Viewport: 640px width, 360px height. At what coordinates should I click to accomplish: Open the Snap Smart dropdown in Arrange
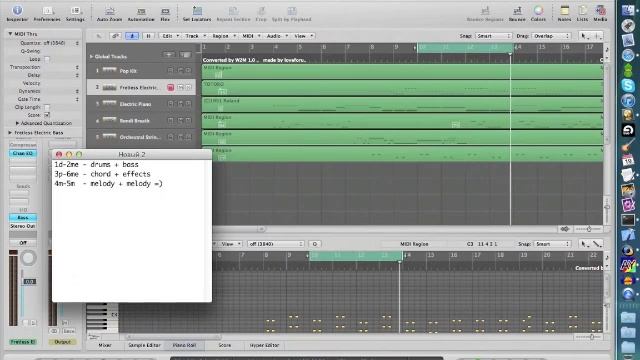[x=493, y=36]
